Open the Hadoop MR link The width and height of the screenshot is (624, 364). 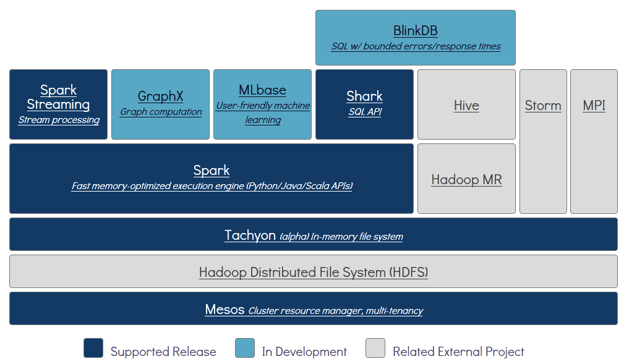(466, 180)
